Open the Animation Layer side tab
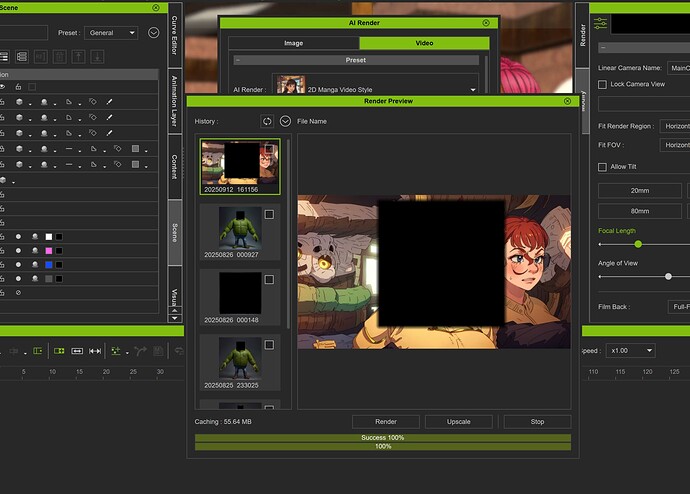This screenshot has width=690, height=494. (x=175, y=101)
